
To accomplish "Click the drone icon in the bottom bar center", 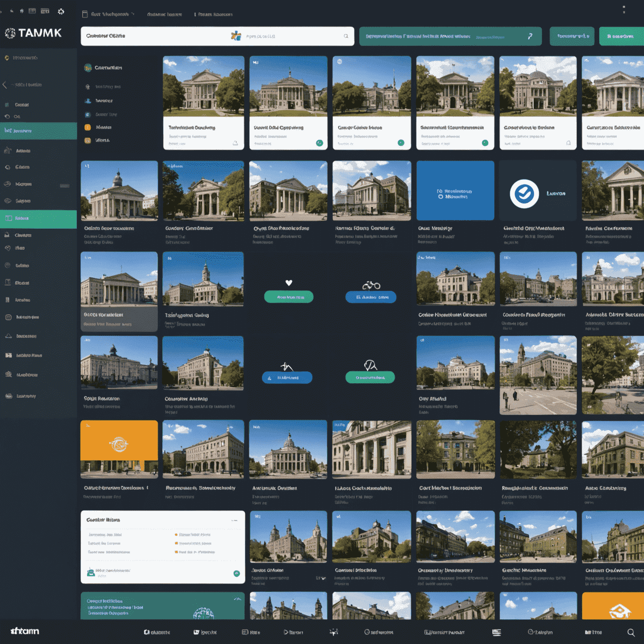I will coord(334,632).
